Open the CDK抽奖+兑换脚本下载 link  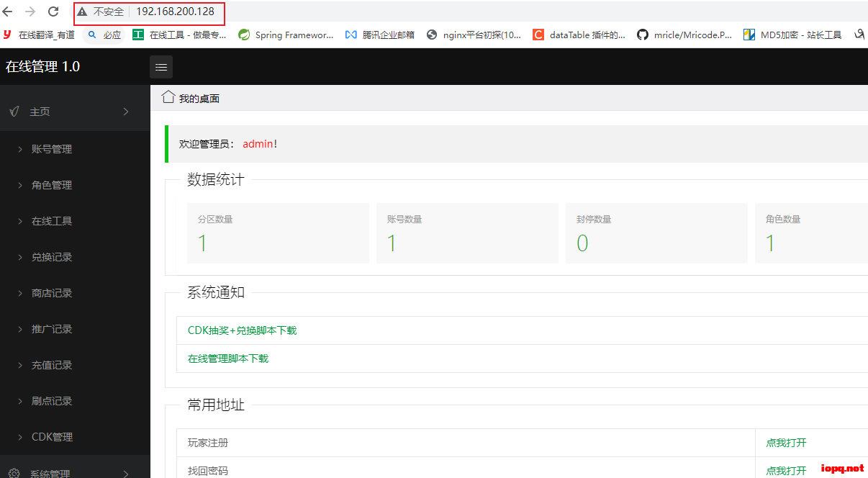[x=242, y=330]
